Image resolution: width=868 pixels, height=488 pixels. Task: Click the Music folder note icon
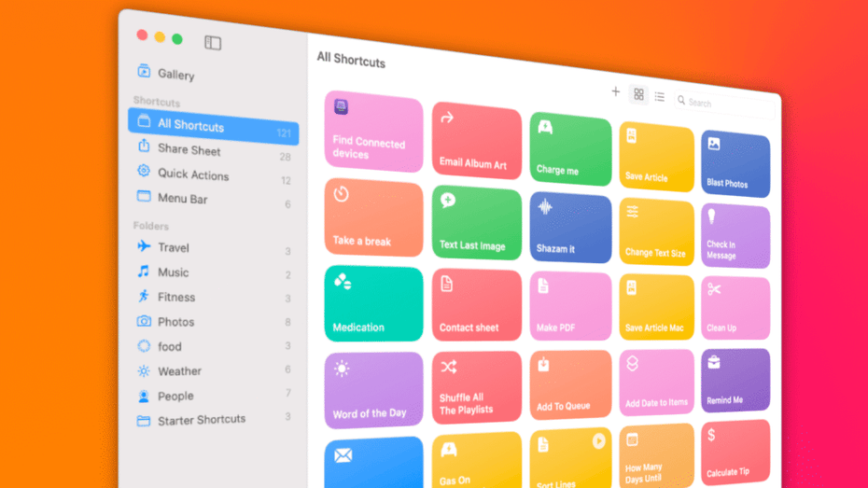[143, 272]
